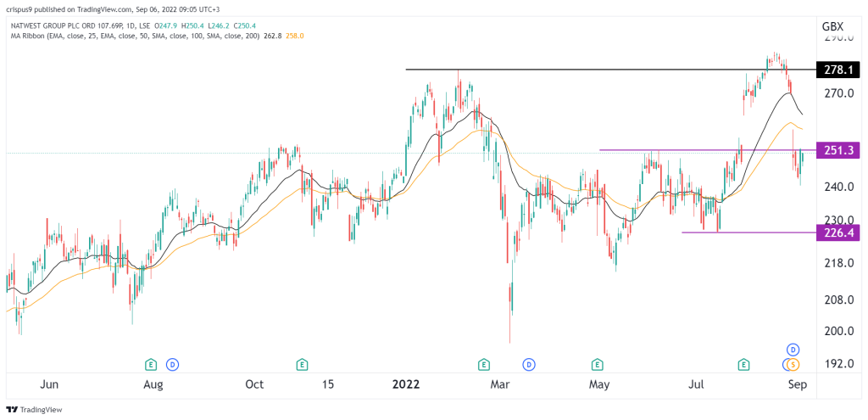Open the dividend marker right of Aug
Viewport: 868px width, 420px height.
[173, 364]
